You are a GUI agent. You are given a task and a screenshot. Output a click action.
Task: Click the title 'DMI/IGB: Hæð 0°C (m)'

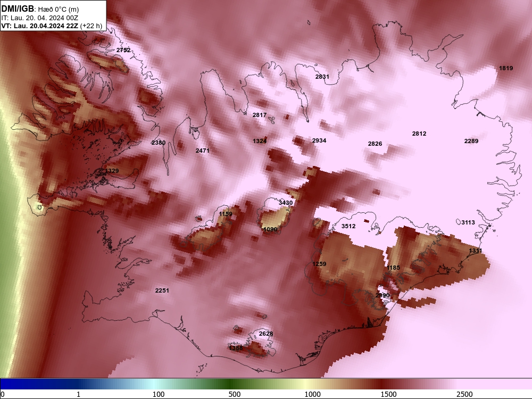click(x=40, y=9)
